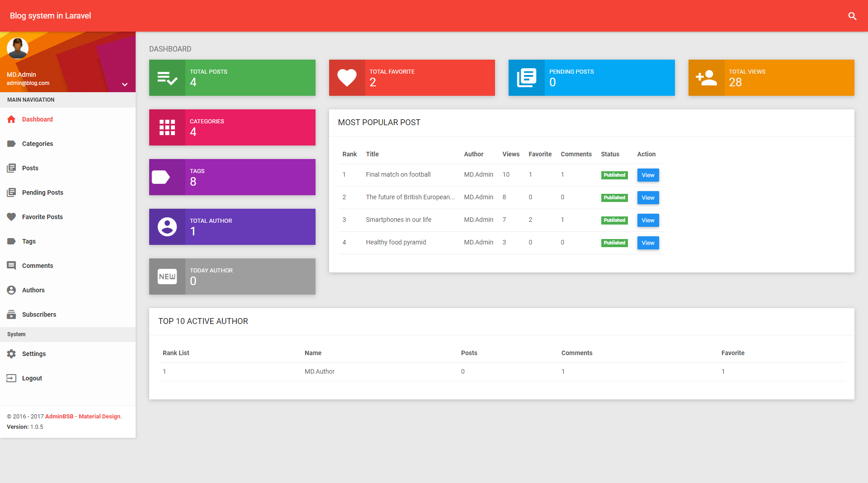Select Logout from the sidebar
Viewport: 868px width, 483px height.
tap(68, 378)
